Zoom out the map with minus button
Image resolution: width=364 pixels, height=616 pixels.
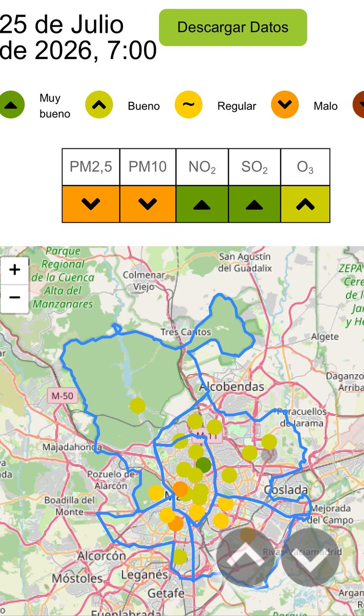(14, 297)
